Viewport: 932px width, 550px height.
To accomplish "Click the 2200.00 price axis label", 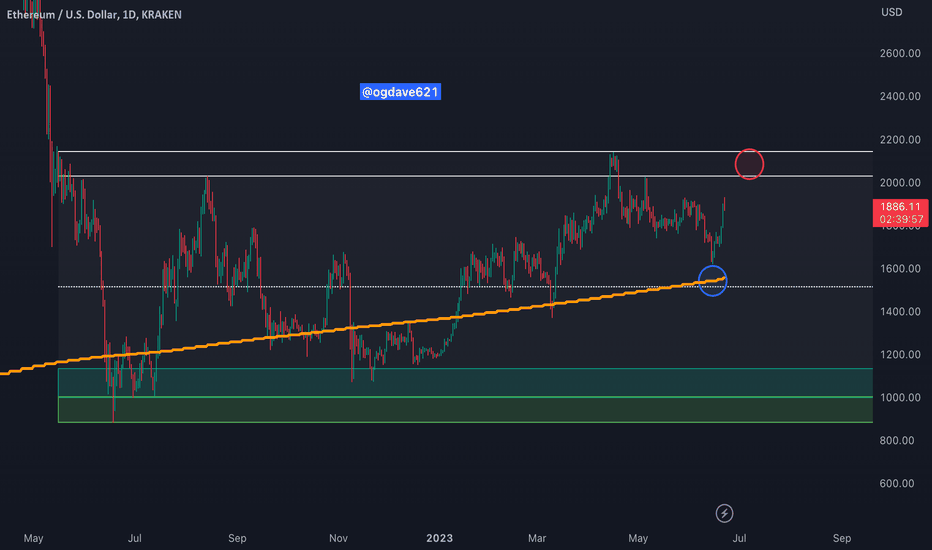I will (900, 140).
